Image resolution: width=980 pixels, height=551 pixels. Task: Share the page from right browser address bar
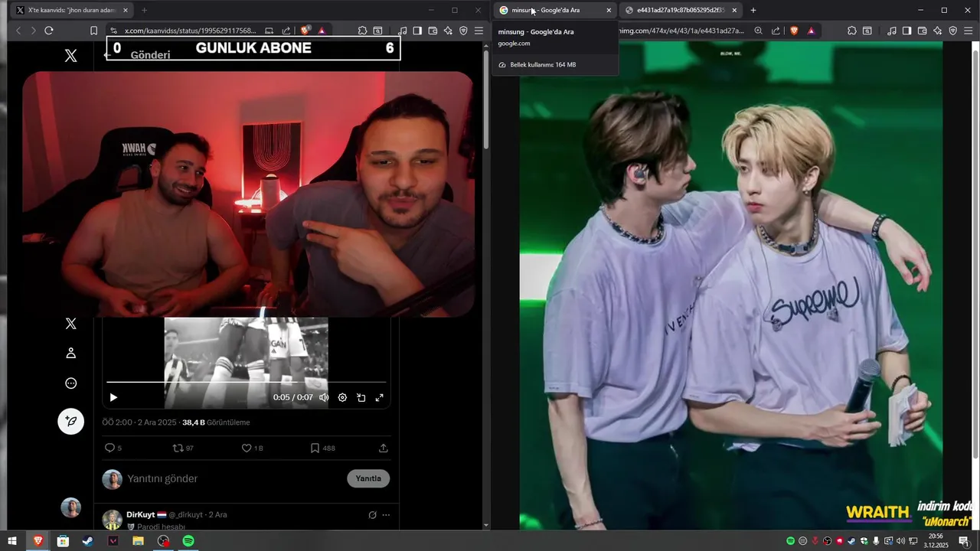click(x=776, y=31)
